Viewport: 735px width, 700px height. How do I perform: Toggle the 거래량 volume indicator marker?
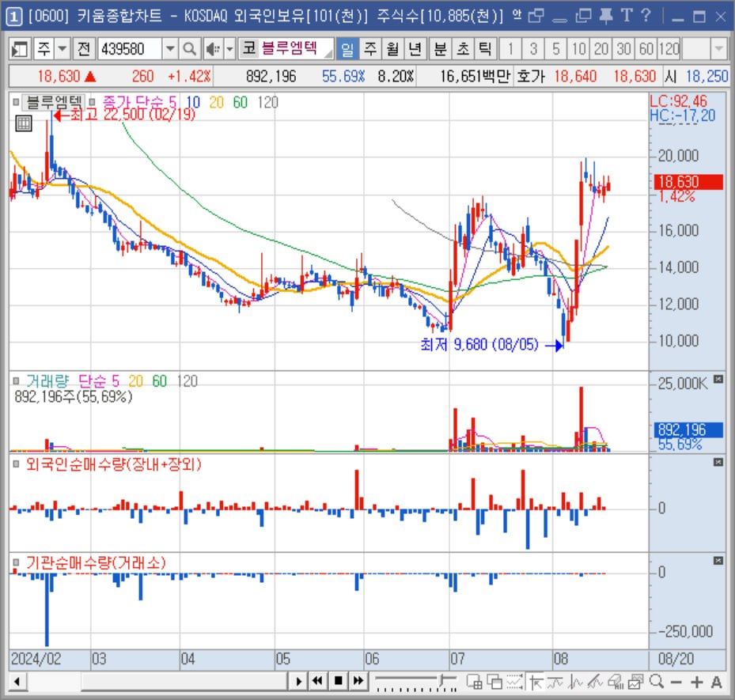point(16,380)
